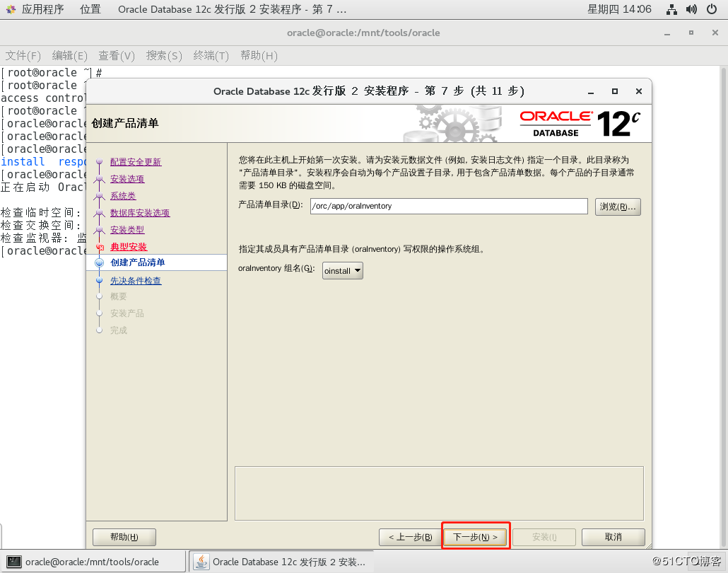
Task: Go to 配置安全更新 step link
Action: [136, 162]
